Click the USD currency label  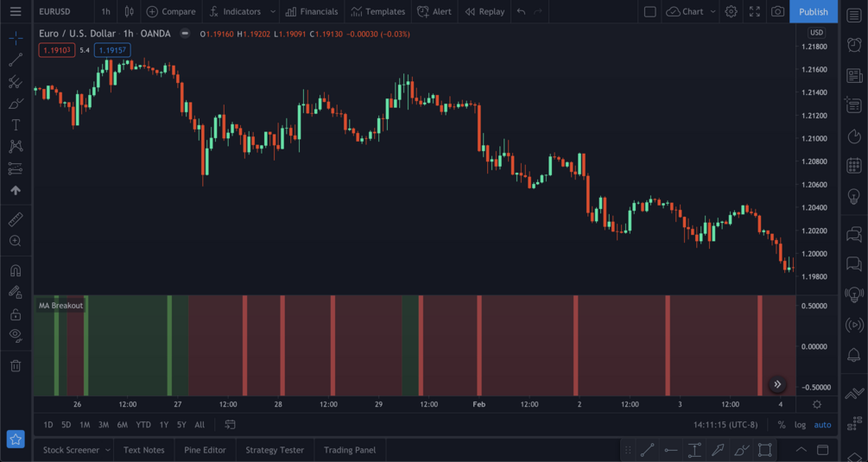coord(816,33)
